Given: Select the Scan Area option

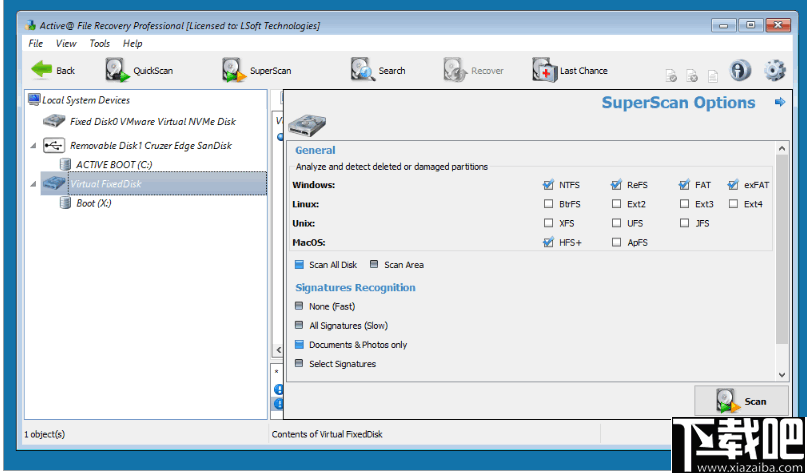Looking at the screenshot, I should [x=374, y=264].
